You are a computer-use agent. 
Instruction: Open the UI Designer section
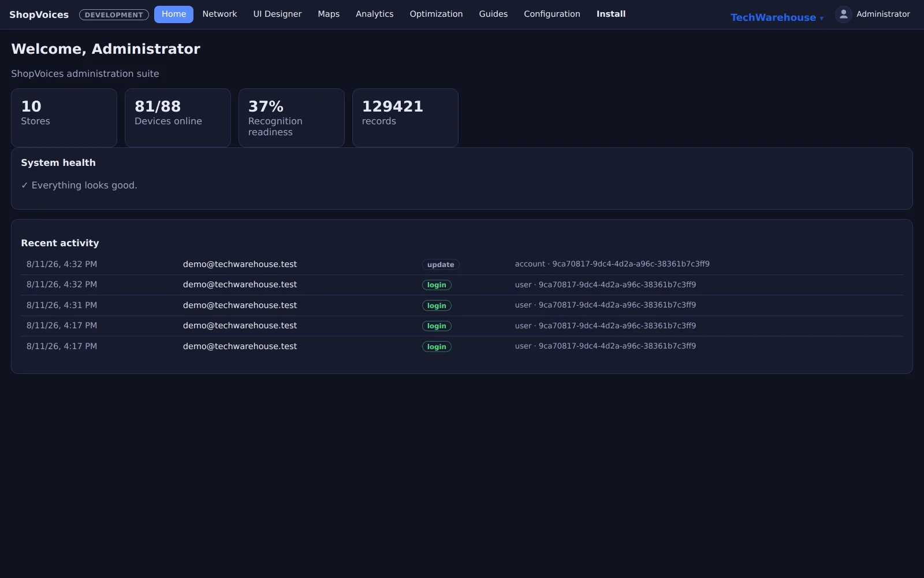point(277,14)
